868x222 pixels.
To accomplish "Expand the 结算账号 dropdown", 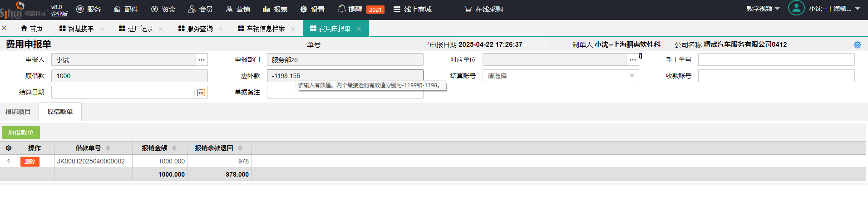I will [631, 76].
